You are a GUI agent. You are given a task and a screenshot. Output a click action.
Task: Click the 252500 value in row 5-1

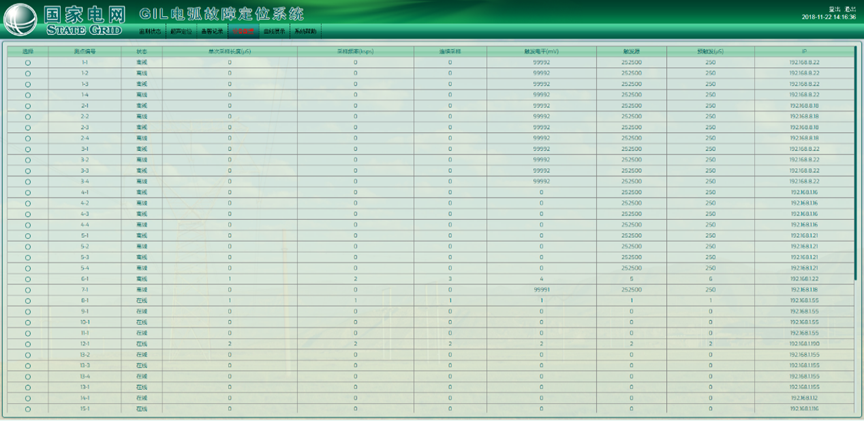tap(631, 236)
